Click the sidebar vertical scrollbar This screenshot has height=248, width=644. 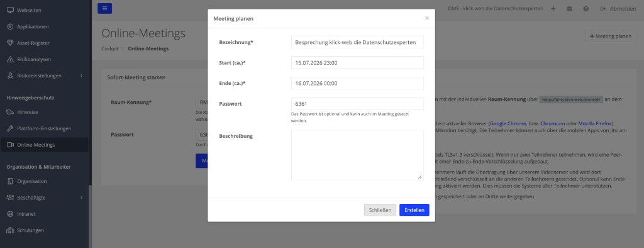tap(90, 216)
